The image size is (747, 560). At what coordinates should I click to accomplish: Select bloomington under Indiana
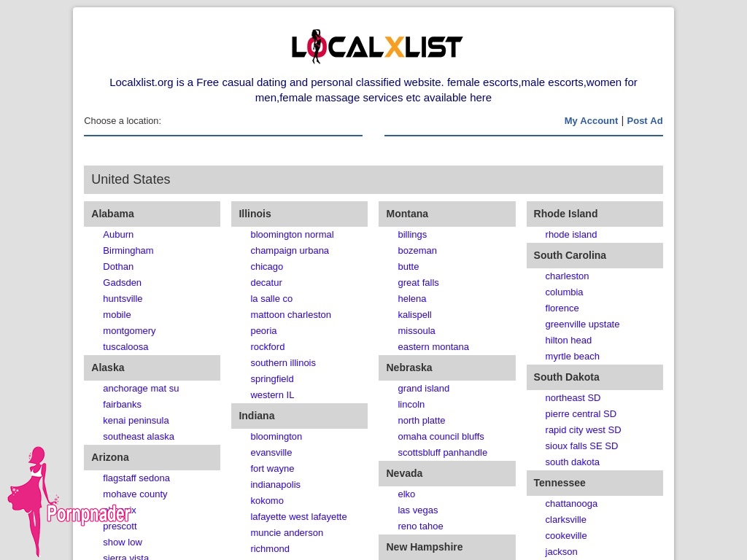tap(276, 437)
